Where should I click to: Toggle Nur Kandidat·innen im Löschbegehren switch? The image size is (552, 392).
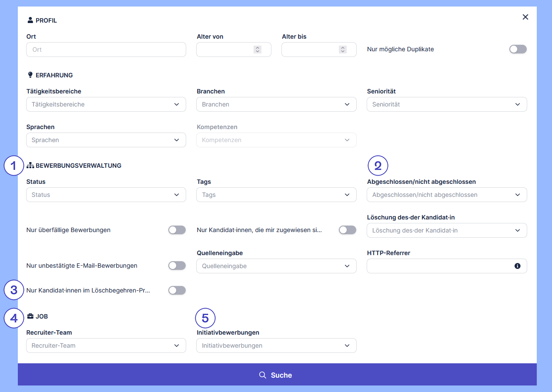pos(177,290)
